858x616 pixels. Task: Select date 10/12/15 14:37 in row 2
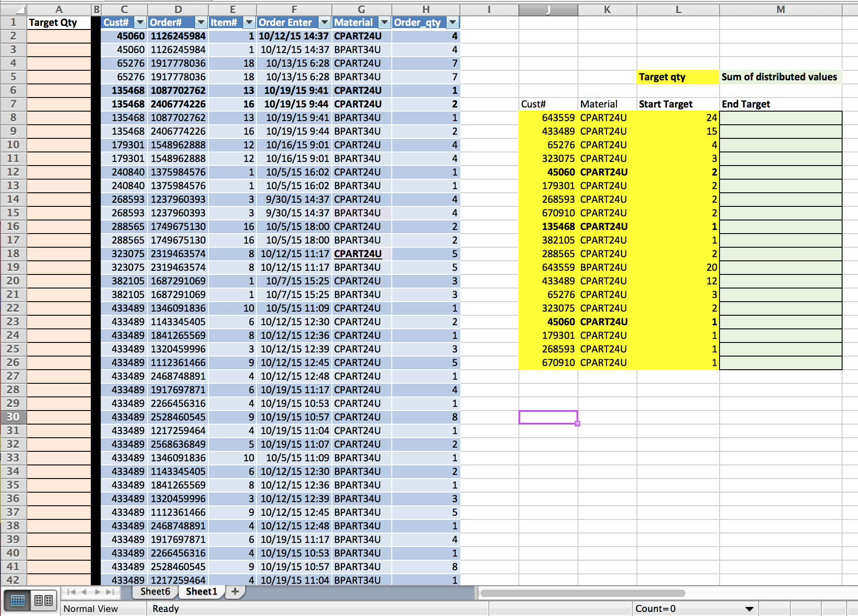(x=294, y=36)
